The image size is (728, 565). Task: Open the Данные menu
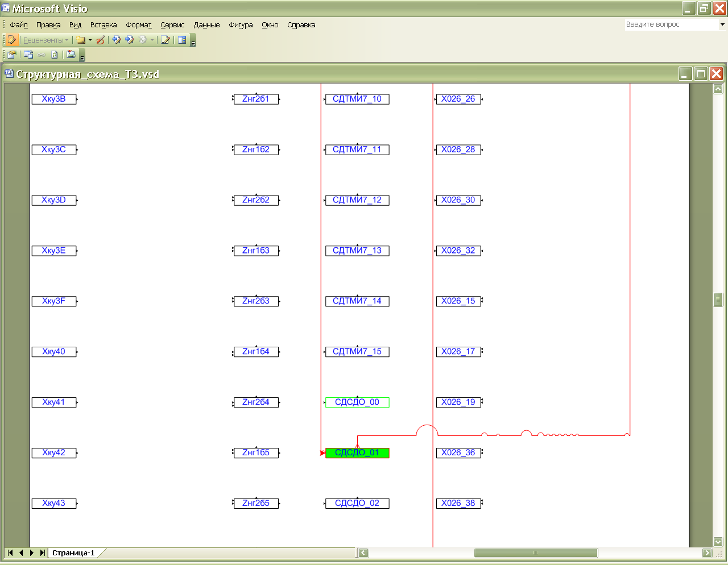click(x=206, y=25)
